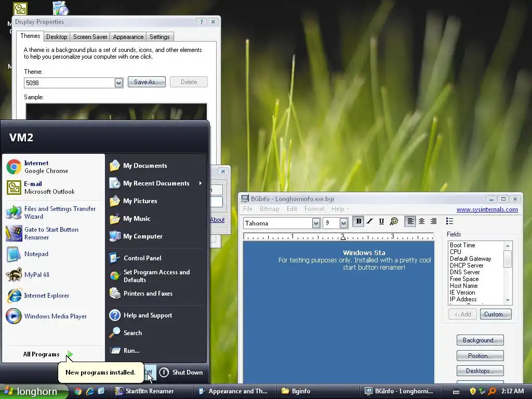532x399 pixels.
Task: Click the Desktops... button
Action: (480, 371)
